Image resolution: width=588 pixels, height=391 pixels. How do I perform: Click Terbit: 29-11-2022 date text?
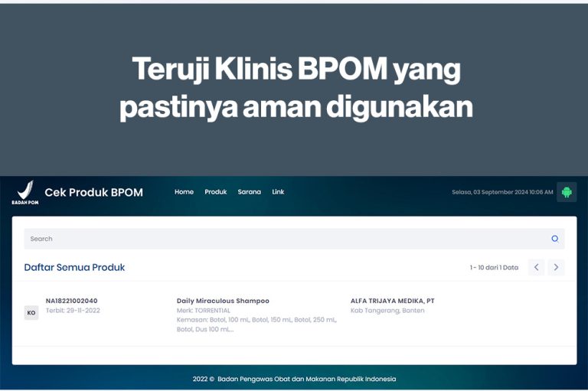coord(73,311)
